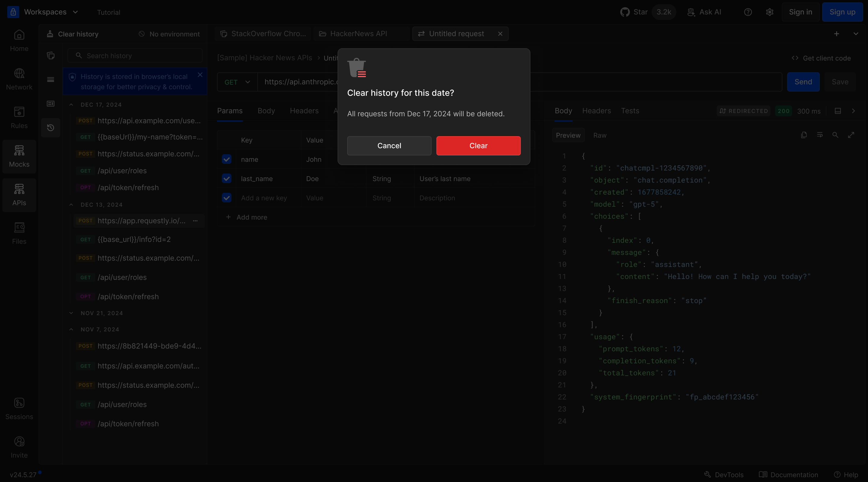Focus the Search history field
The height and width of the screenshot is (482, 868).
pyautogui.click(x=135, y=55)
